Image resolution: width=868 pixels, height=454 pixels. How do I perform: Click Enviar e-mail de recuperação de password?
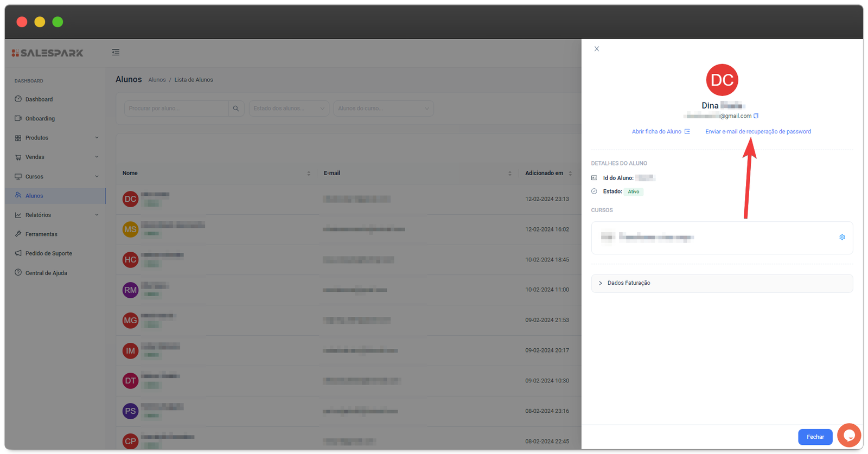click(x=758, y=131)
